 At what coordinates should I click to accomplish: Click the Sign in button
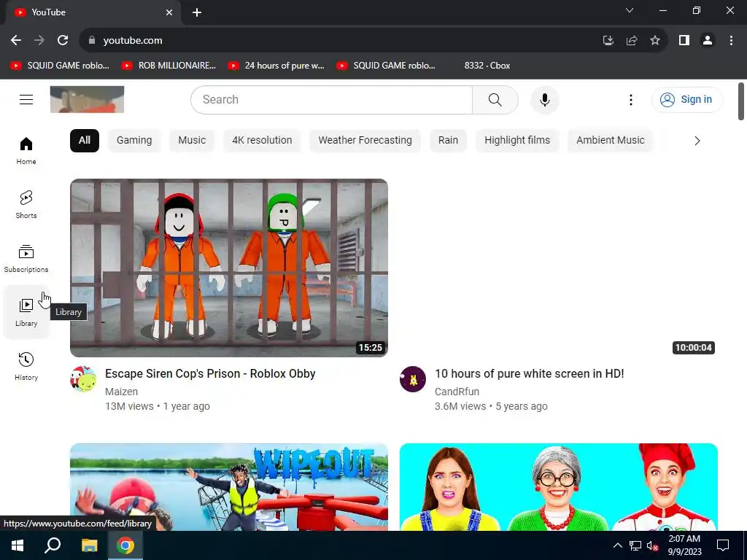pyautogui.click(x=686, y=99)
